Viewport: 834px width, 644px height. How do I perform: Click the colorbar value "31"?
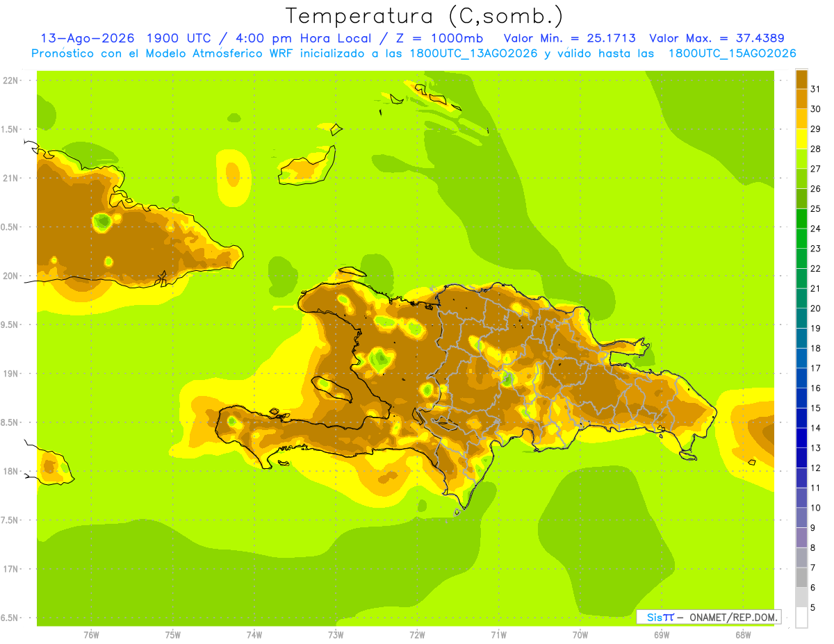coord(816,88)
